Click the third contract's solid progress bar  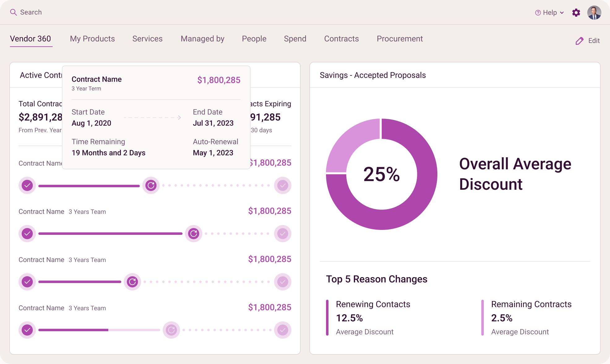point(80,282)
